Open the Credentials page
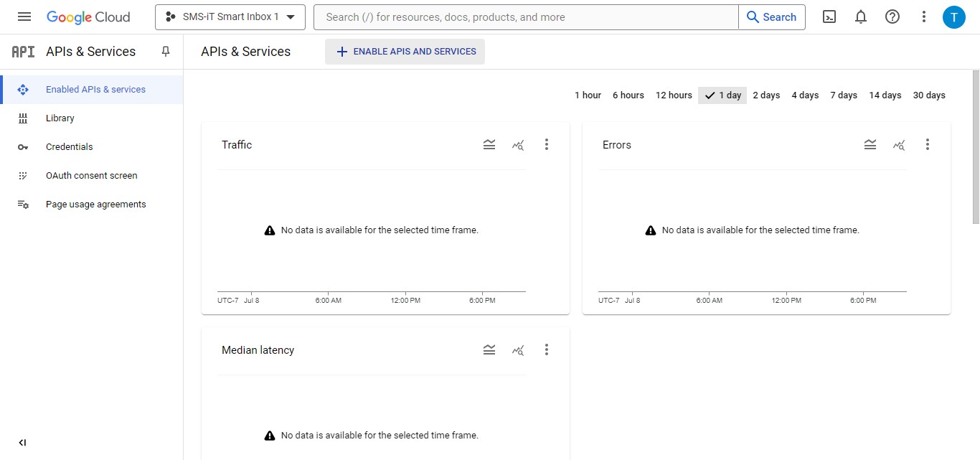The height and width of the screenshot is (460, 980). tap(69, 146)
